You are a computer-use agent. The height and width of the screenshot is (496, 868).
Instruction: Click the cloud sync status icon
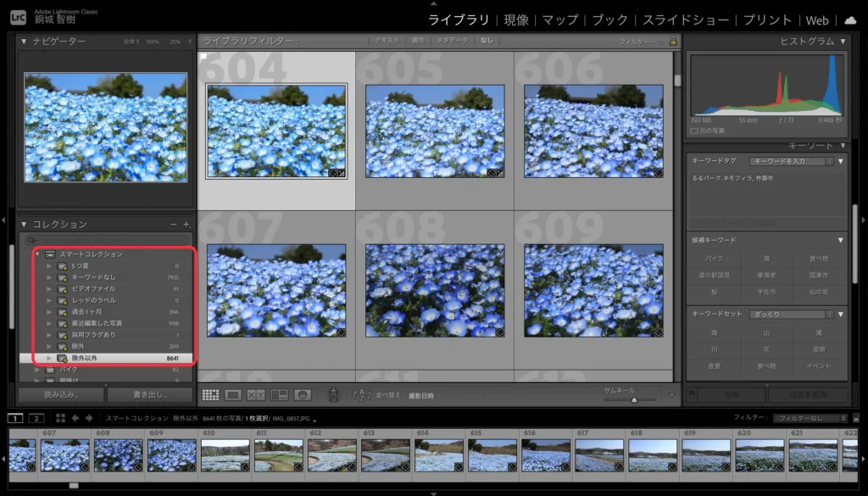(x=850, y=20)
